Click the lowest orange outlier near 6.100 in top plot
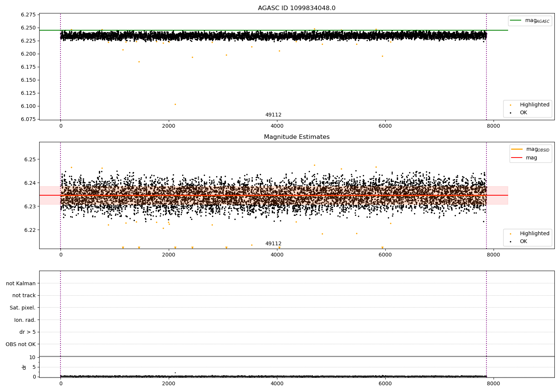This screenshot has height=392, width=560. point(175,105)
